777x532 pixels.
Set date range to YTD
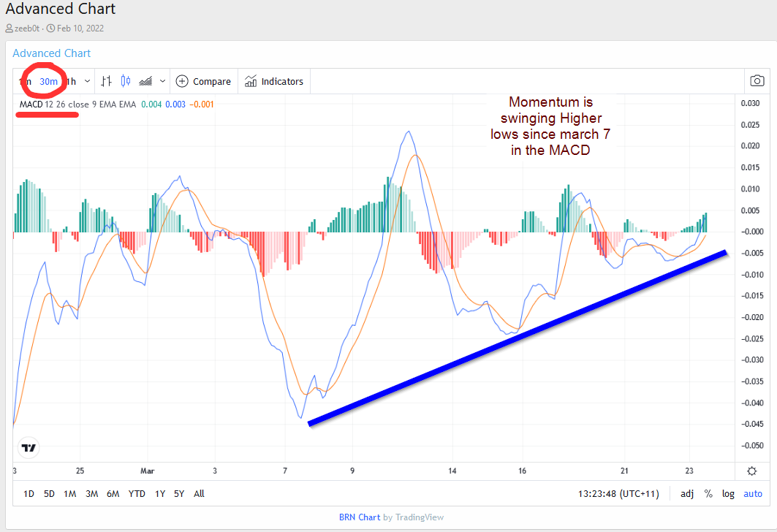[137, 493]
